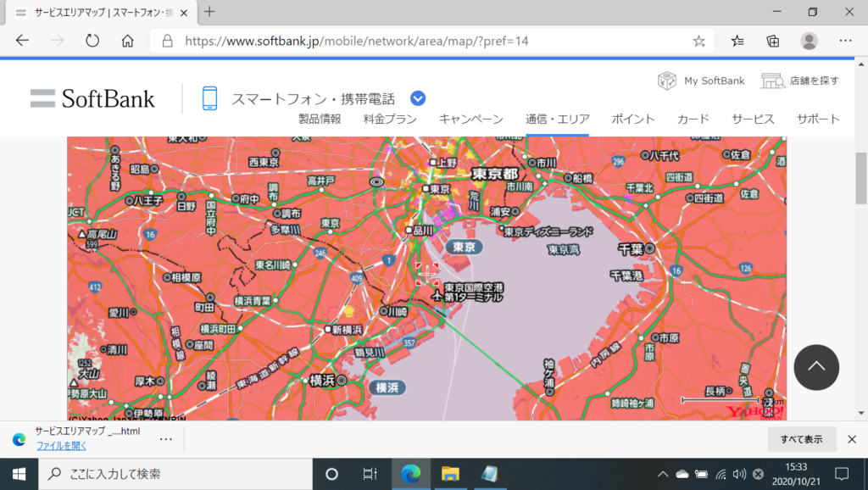The height and width of the screenshot is (490, 868).
Task: Click the すべて表示 downloads button
Action: pos(802,439)
